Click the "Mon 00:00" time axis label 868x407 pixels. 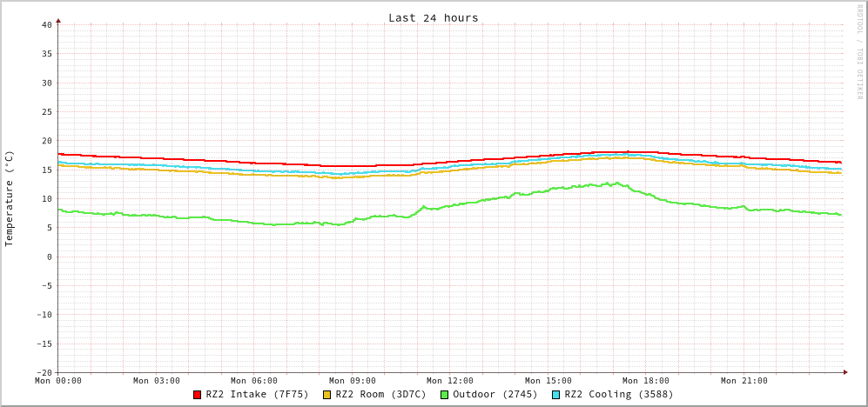coord(58,381)
